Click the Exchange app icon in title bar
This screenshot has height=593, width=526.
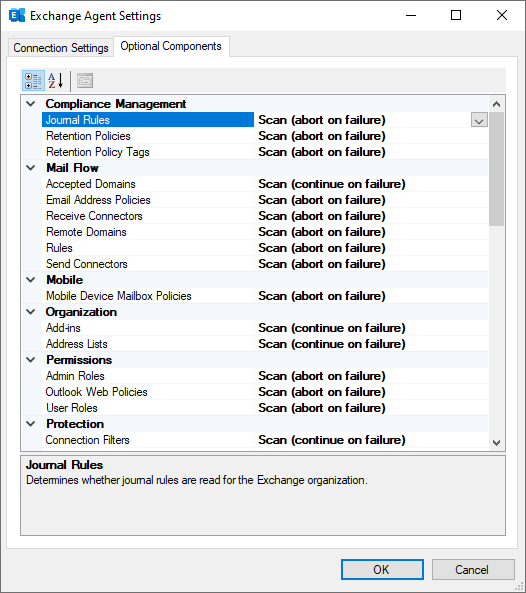[x=17, y=16]
